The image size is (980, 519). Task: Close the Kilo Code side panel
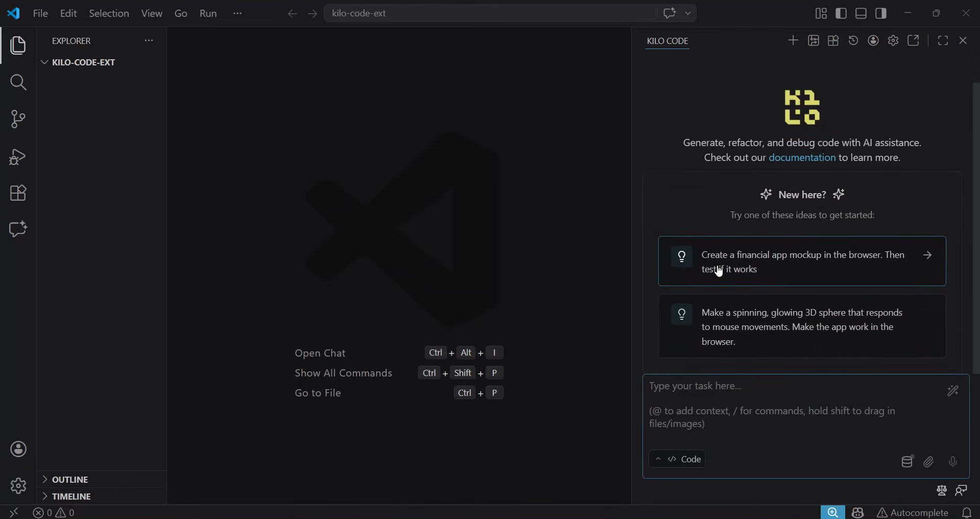point(963,40)
